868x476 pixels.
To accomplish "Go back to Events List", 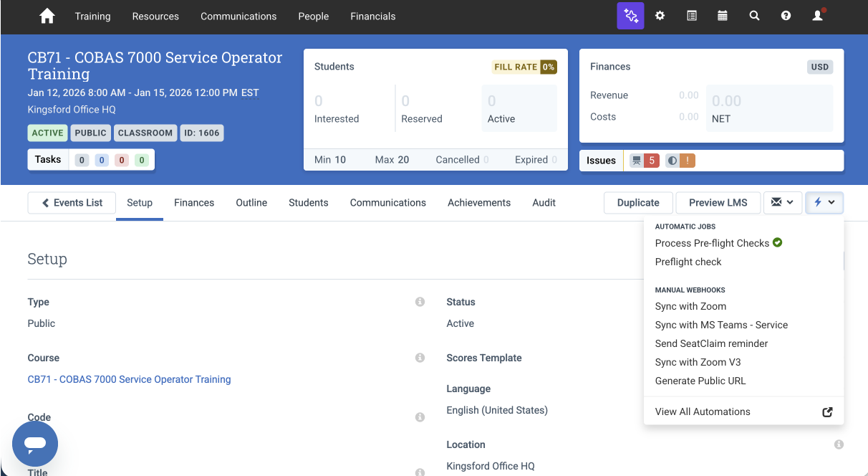I will [x=72, y=203].
